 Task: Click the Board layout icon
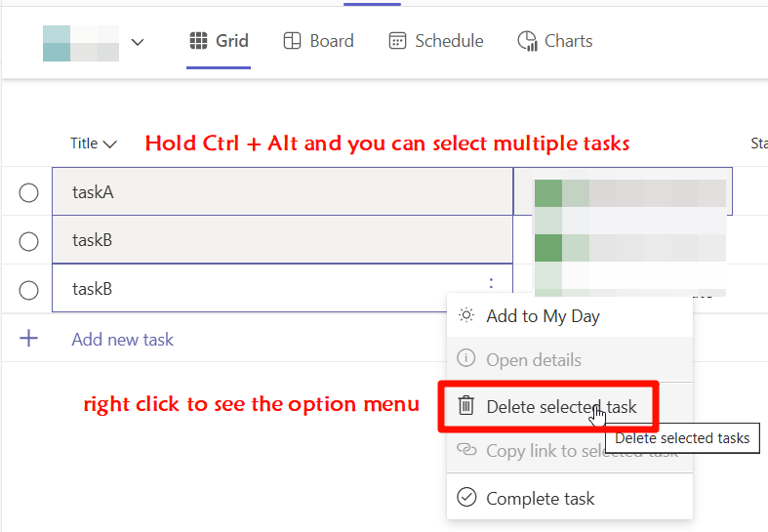292,41
